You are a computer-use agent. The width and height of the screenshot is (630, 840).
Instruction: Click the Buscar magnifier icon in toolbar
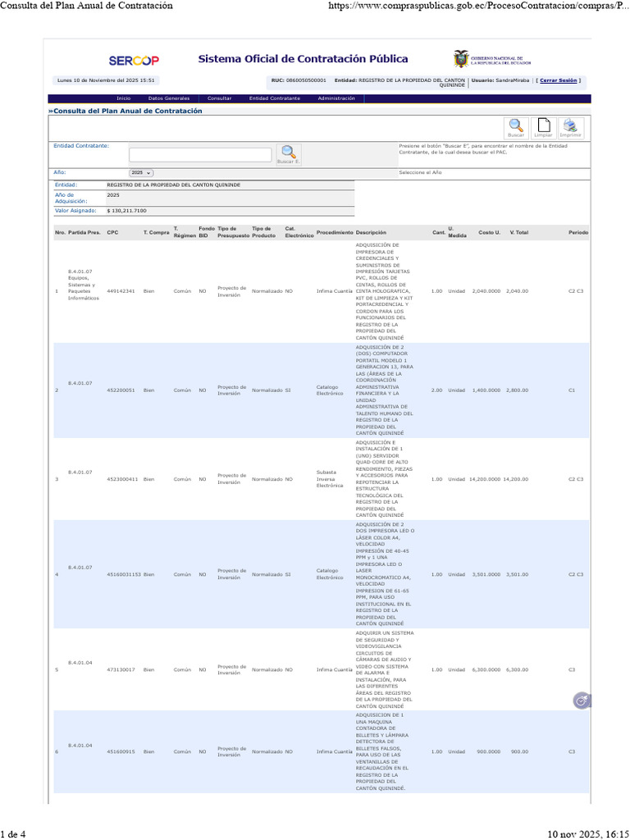point(516,129)
